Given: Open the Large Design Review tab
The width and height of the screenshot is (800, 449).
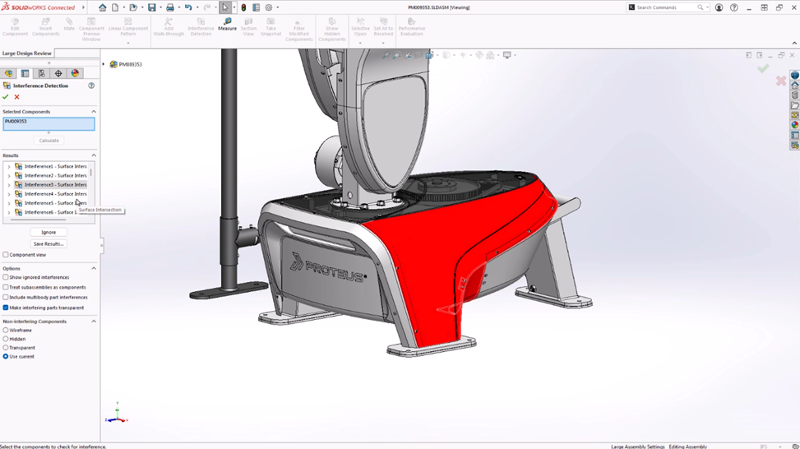Looking at the screenshot, I should click(x=27, y=53).
